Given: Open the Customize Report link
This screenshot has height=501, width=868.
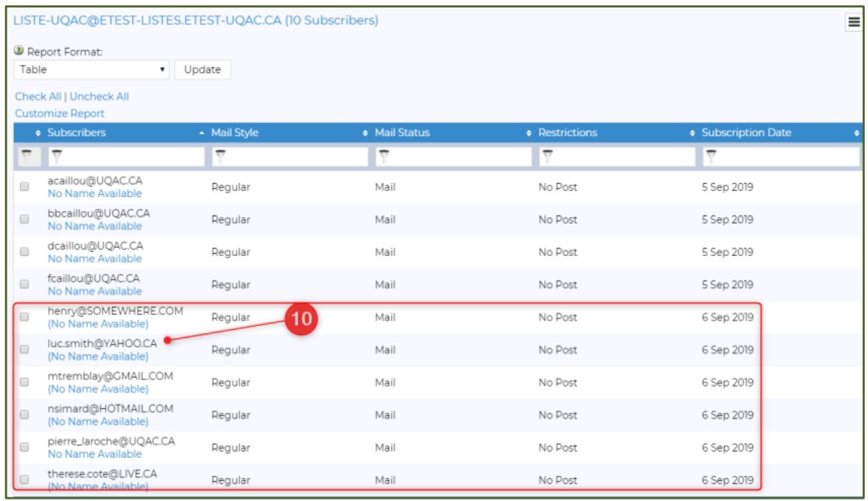Looking at the screenshot, I should pos(60,114).
